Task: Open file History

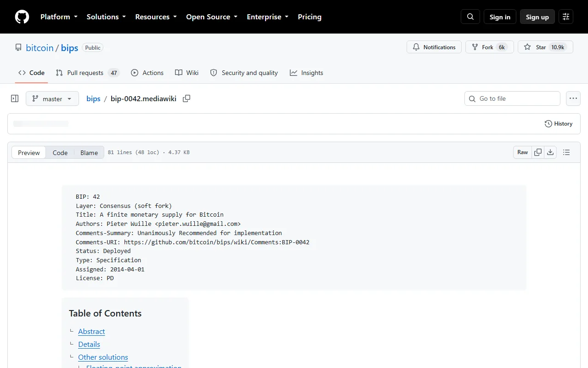Action: tap(559, 124)
